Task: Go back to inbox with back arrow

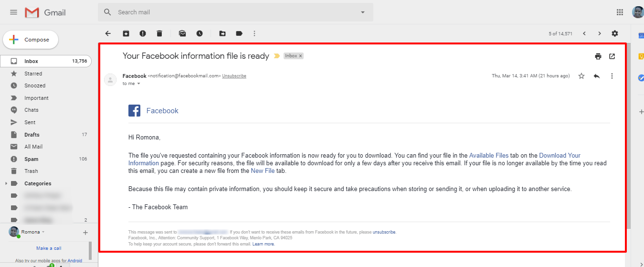Action: (x=108, y=33)
